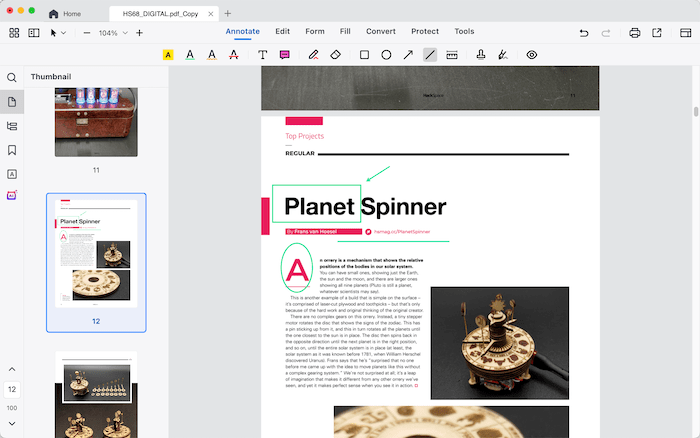Switch to the Convert tab
Viewport: 700px width, 438px height.
pos(378,32)
